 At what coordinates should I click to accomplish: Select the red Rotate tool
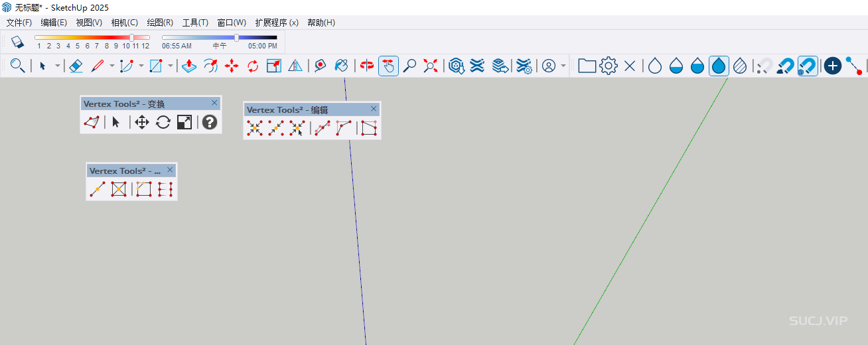tap(253, 66)
